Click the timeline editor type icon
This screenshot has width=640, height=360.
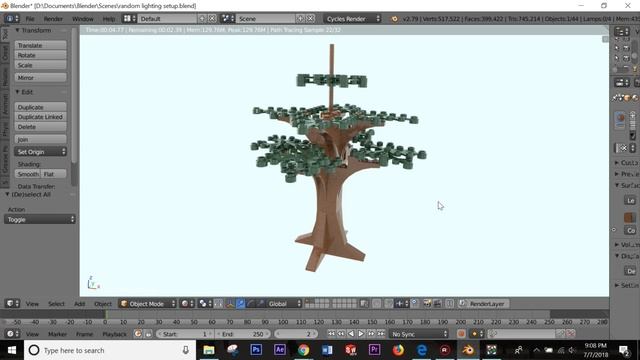click(12, 334)
